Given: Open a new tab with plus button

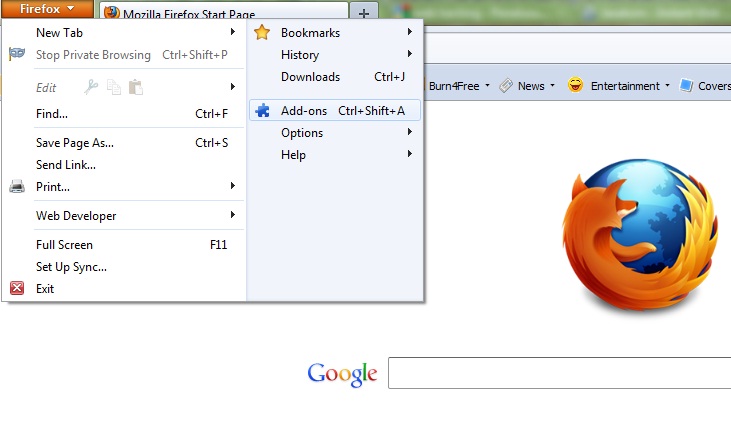Looking at the screenshot, I should coord(364,12).
